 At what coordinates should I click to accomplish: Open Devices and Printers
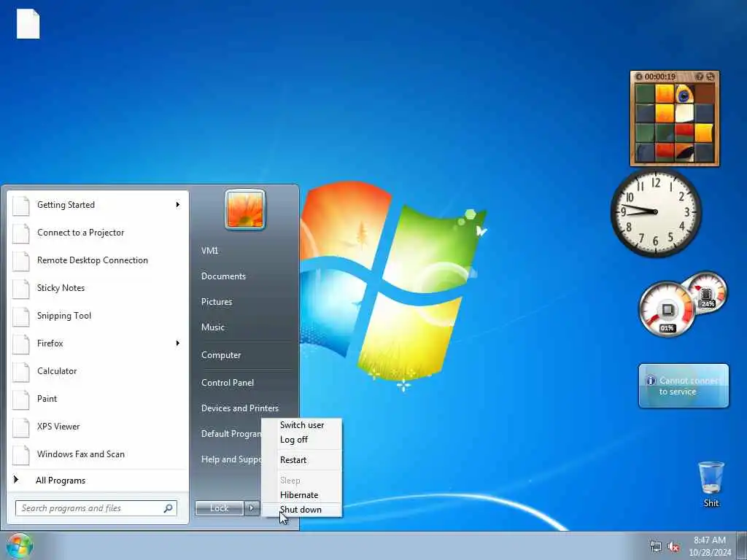(239, 408)
